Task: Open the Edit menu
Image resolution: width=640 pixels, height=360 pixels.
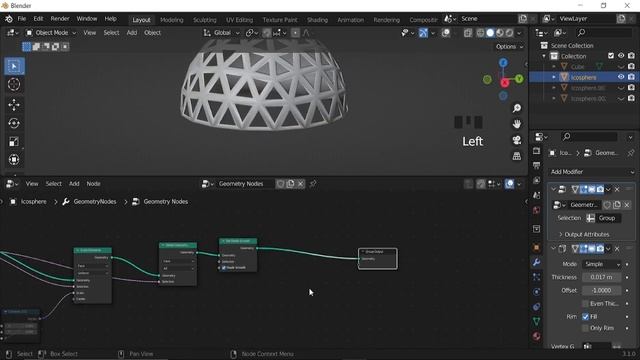Action: pos(38,19)
